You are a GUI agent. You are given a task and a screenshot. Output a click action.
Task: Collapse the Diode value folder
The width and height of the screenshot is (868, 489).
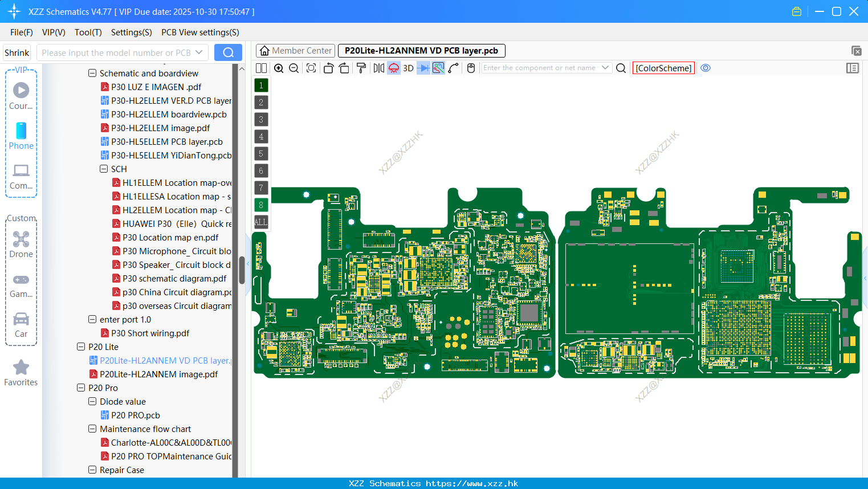pos(92,402)
